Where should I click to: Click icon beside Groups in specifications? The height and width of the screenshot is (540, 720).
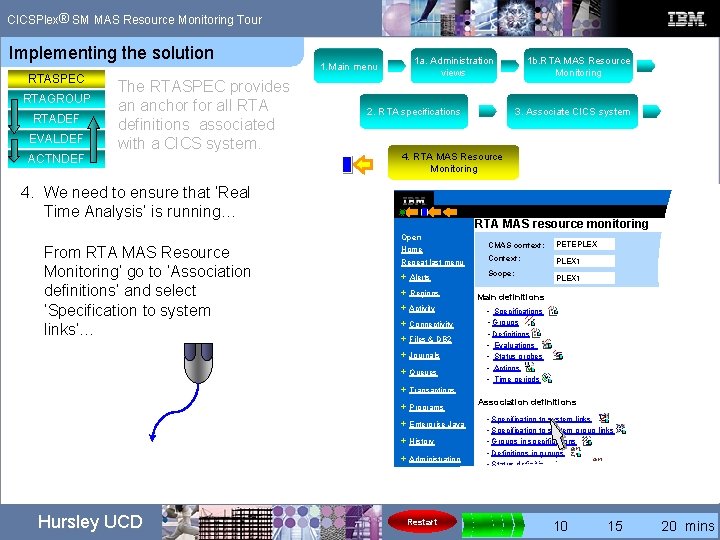(x=587, y=441)
